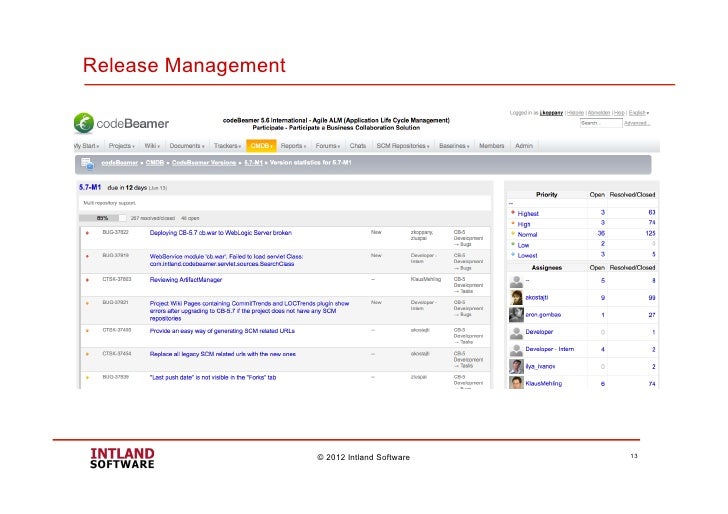
Task: Click KlausMehling's avatar picture
Action: [516, 383]
